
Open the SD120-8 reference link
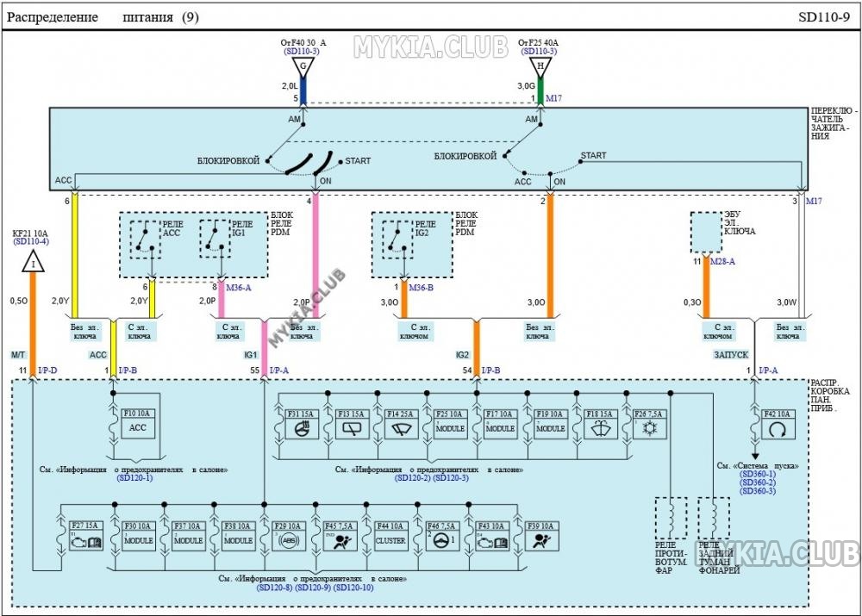(274, 588)
